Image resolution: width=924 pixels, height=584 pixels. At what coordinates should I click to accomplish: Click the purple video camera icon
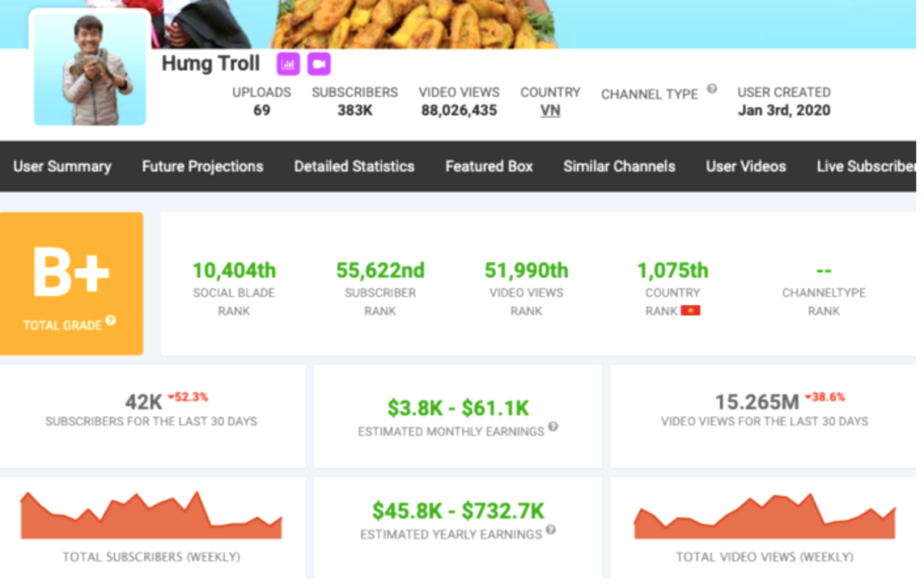[x=319, y=64]
